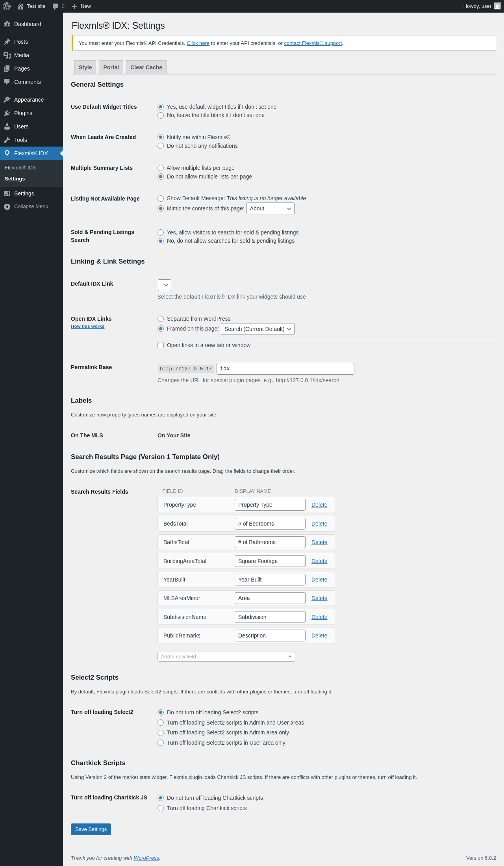This screenshot has width=504, height=866.
Task: Edit the Subdivision display name field
Action: click(270, 617)
